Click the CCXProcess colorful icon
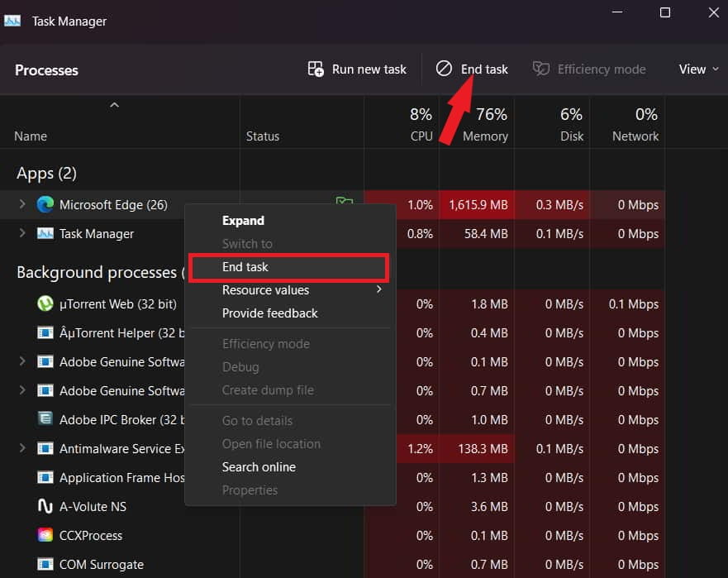Screen dimensions: 728x578 [x=45, y=535]
